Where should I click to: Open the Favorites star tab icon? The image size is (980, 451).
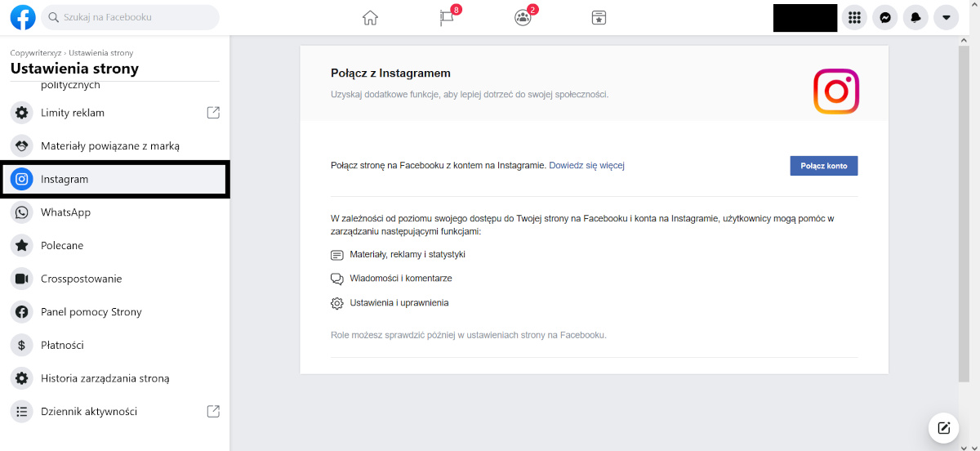point(599,17)
